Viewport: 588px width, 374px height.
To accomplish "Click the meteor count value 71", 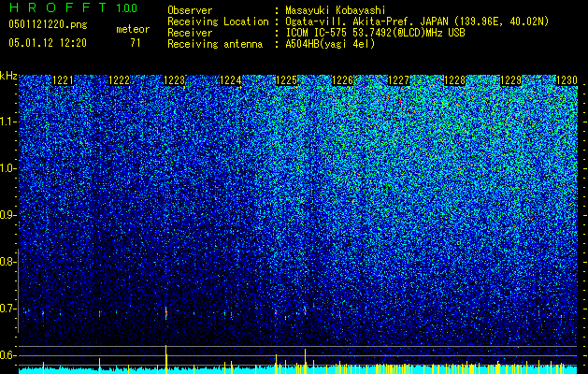I will point(136,43).
